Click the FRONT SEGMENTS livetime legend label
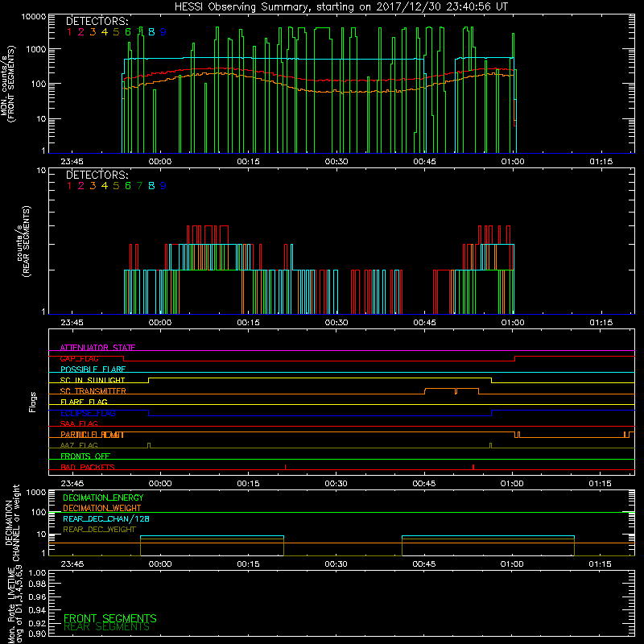 click(110, 618)
